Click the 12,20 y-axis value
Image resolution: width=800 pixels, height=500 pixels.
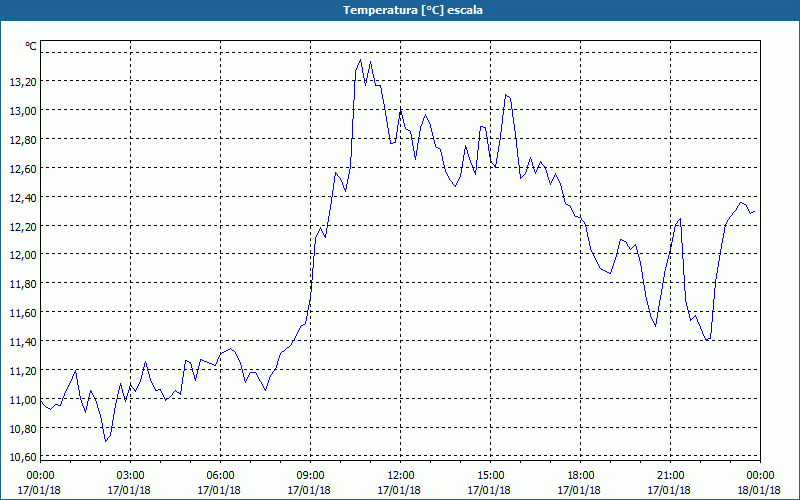point(23,227)
